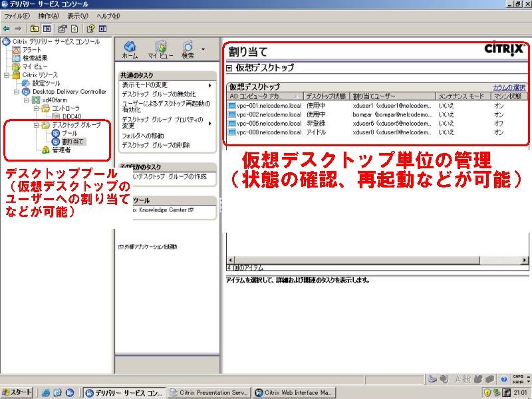Toggle the console tree pane icon
532x399 pixels.
tap(47, 29)
